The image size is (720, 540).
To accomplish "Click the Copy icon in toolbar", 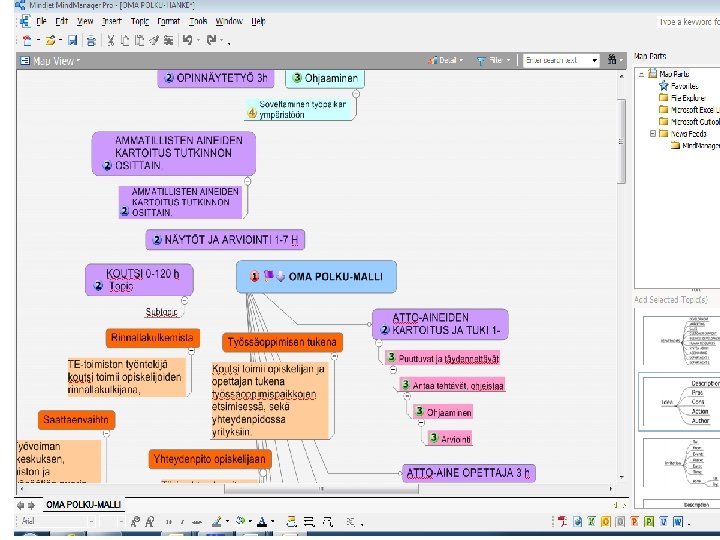I will click(x=125, y=41).
